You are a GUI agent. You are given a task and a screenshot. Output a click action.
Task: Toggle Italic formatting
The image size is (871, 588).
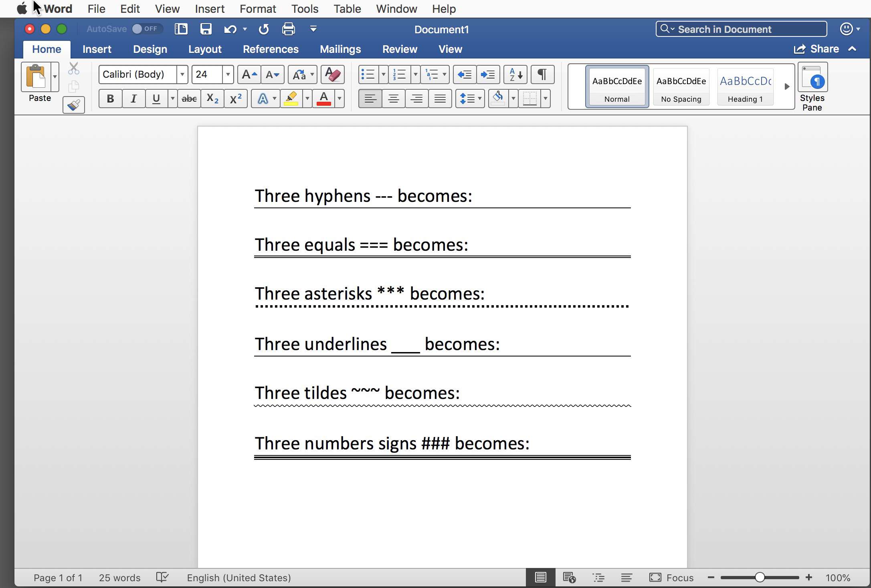tap(133, 99)
